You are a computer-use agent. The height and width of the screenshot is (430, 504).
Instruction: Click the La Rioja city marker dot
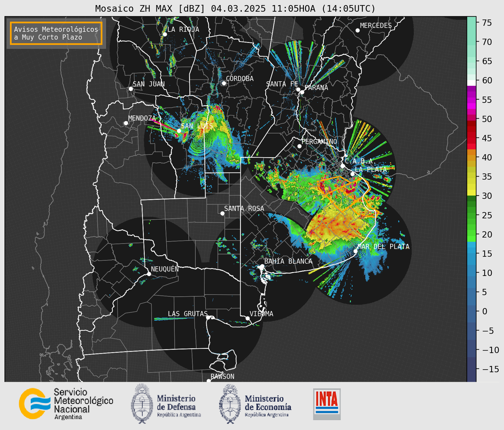point(165,34)
